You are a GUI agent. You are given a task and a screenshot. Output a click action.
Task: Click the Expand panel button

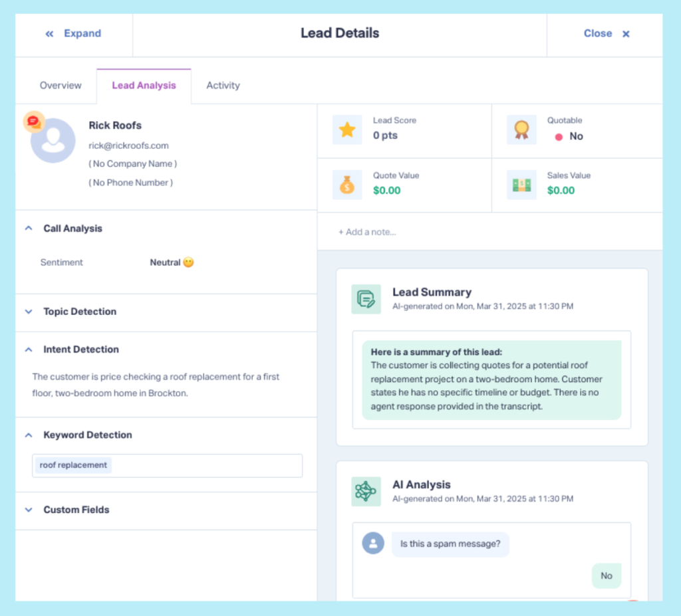(x=73, y=33)
